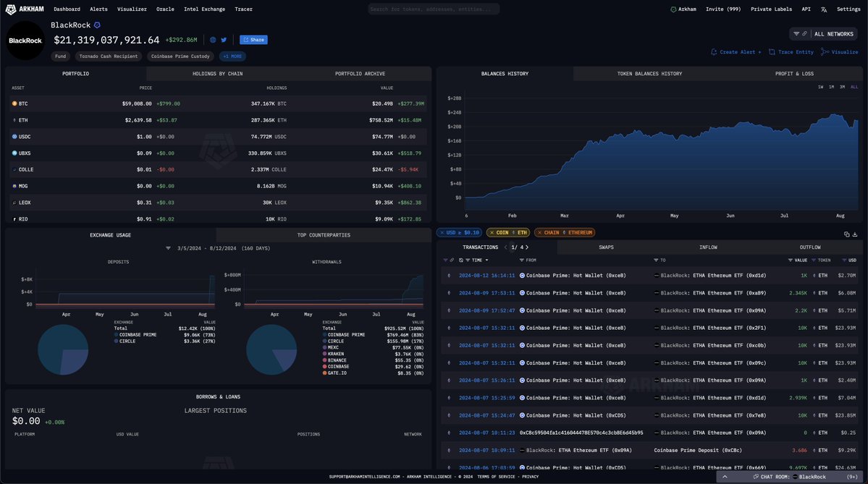The image size is (868, 484).
Task: Remove the COIN ETH filter chip
Action: 492,233
